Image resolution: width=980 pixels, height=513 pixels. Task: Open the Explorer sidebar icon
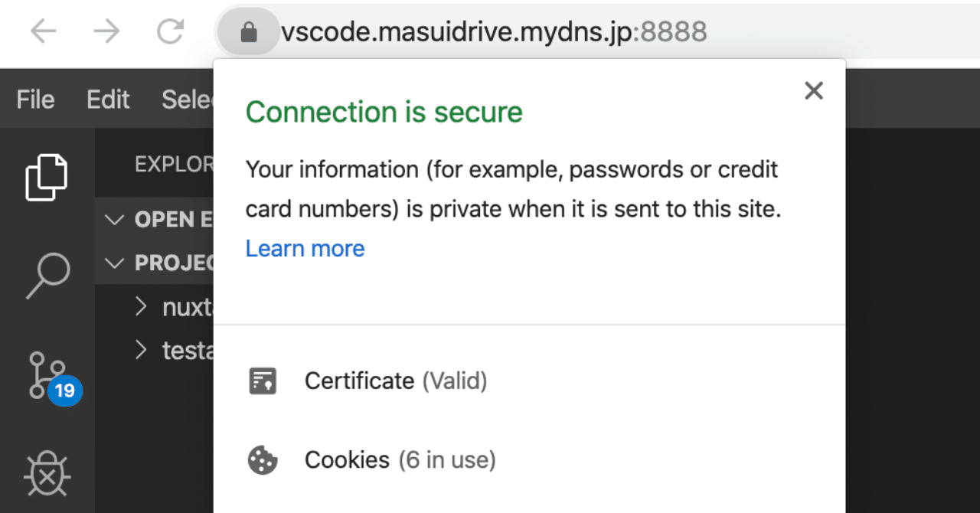click(x=46, y=177)
